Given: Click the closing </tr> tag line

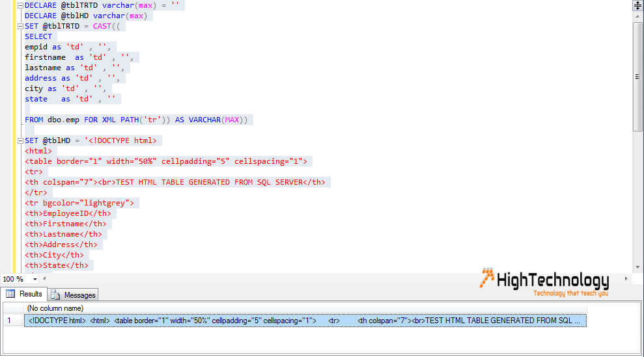Looking at the screenshot, I should [x=36, y=193].
